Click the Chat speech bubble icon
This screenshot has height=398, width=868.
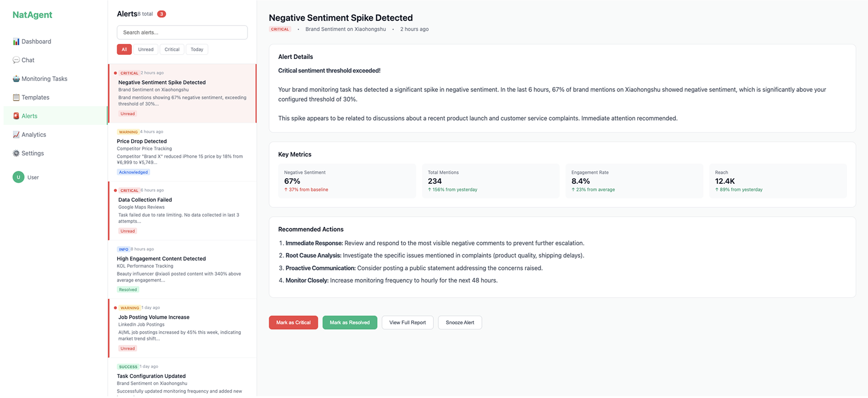pos(16,60)
